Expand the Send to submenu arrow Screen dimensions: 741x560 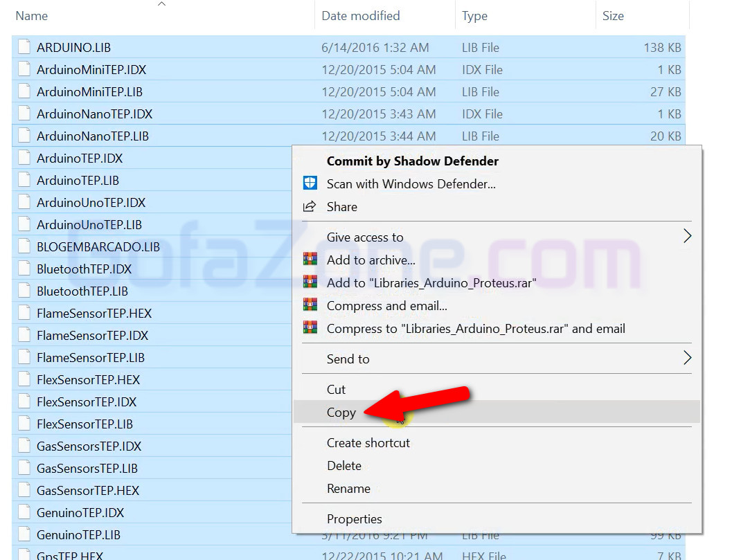click(x=687, y=359)
